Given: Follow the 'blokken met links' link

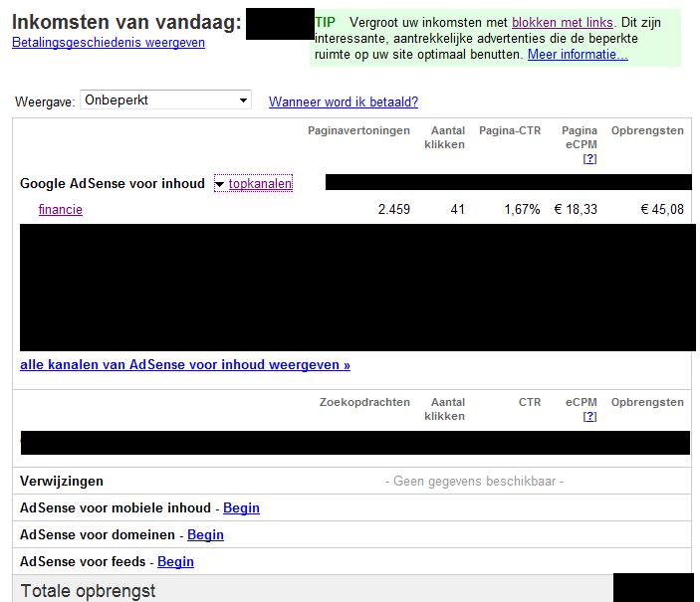Looking at the screenshot, I should 562,22.
